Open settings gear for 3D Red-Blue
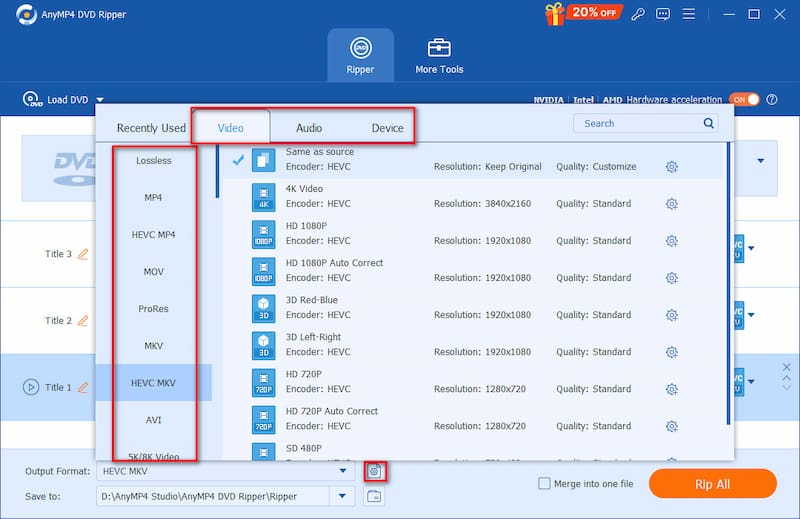800x519 pixels. (x=671, y=315)
